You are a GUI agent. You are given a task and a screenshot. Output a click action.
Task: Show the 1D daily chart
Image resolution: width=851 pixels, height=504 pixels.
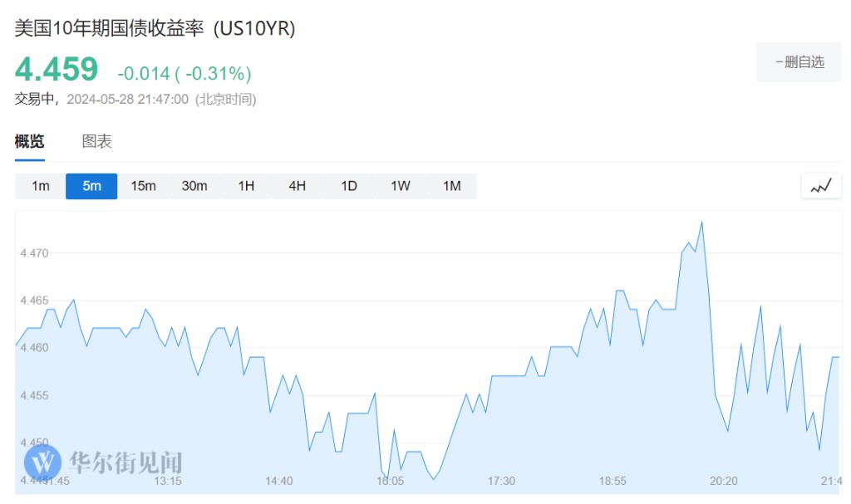[349, 186]
